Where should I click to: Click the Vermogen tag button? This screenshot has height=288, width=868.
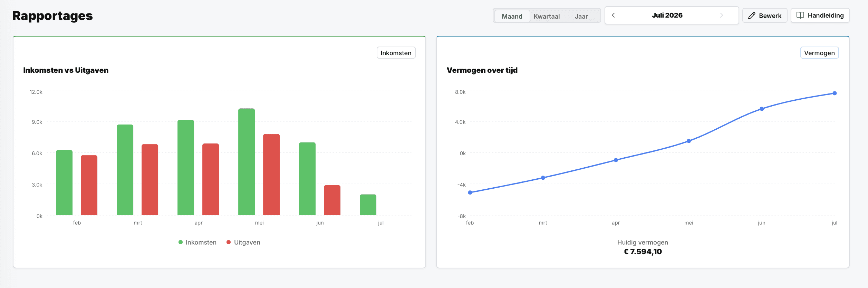(819, 53)
